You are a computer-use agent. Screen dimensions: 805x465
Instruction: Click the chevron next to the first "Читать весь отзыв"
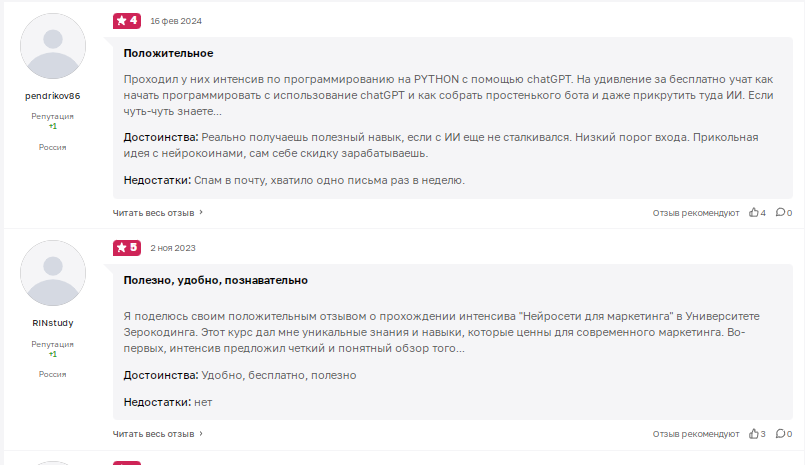[x=201, y=212]
